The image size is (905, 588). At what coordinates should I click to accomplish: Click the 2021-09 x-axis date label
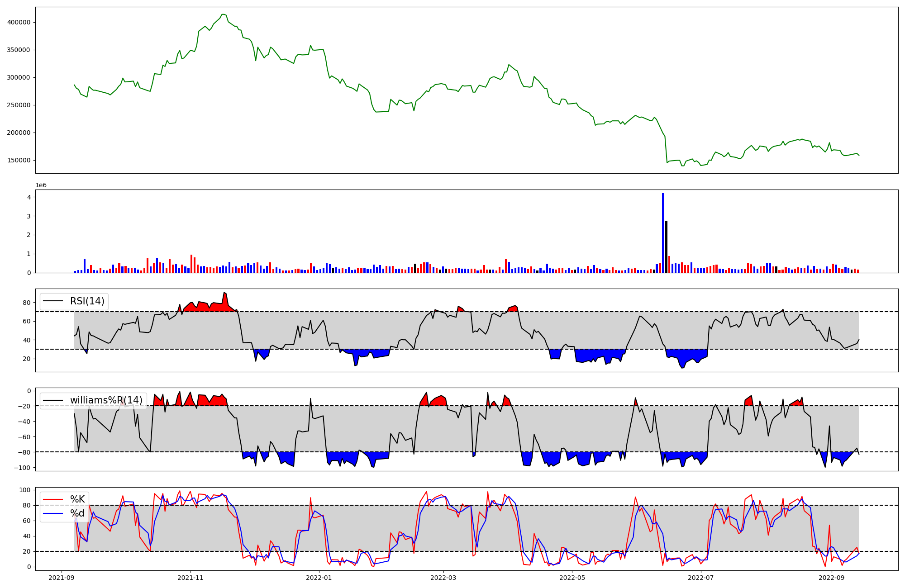click(62, 578)
